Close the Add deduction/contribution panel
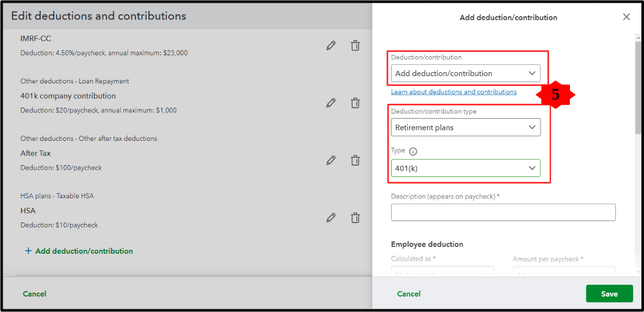The image size is (644, 312). 626,17
